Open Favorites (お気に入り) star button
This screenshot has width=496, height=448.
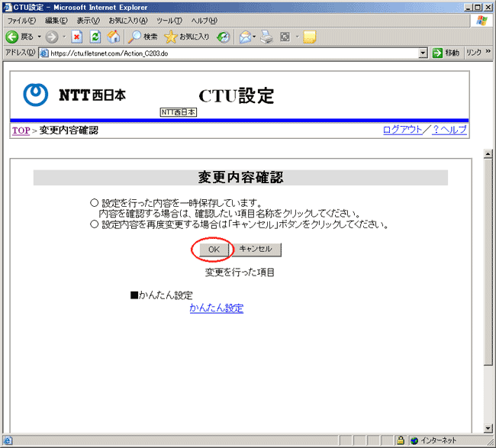(186, 37)
